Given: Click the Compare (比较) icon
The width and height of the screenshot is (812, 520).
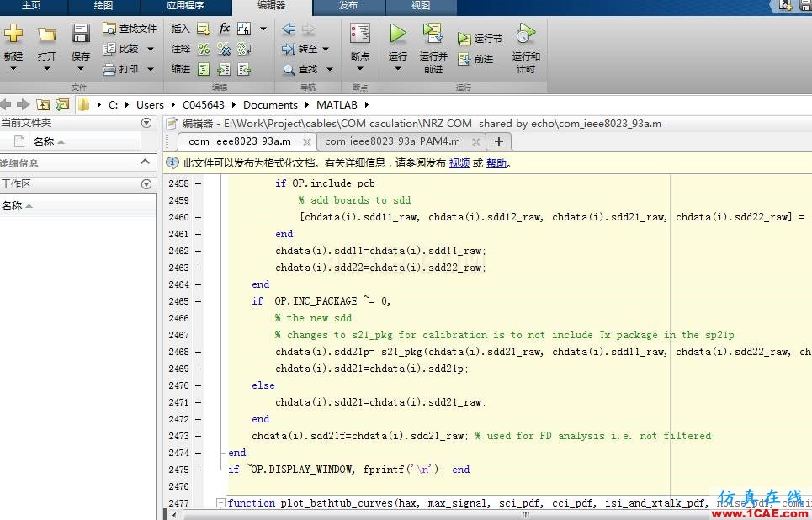Looking at the screenshot, I should pos(109,49).
